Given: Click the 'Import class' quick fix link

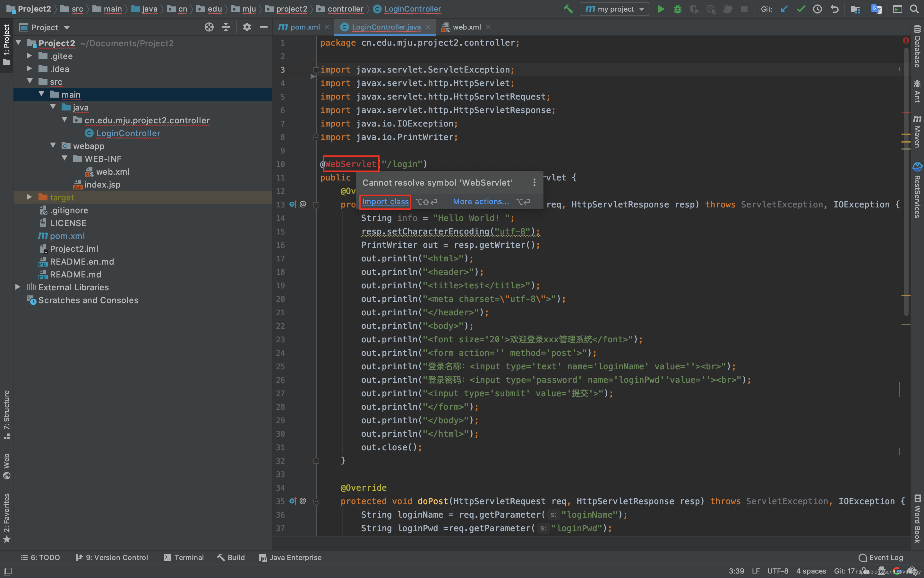Looking at the screenshot, I should coord(385,201).
